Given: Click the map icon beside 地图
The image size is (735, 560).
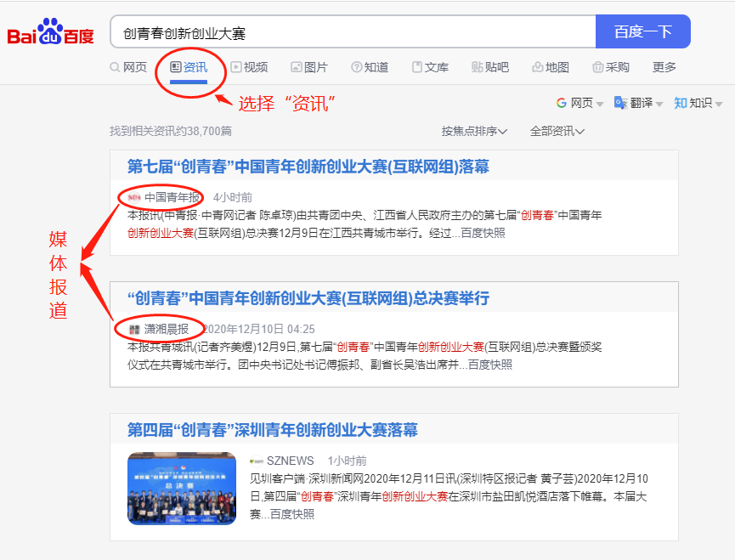Looking at the screenshot, I should tap(538, 67).
